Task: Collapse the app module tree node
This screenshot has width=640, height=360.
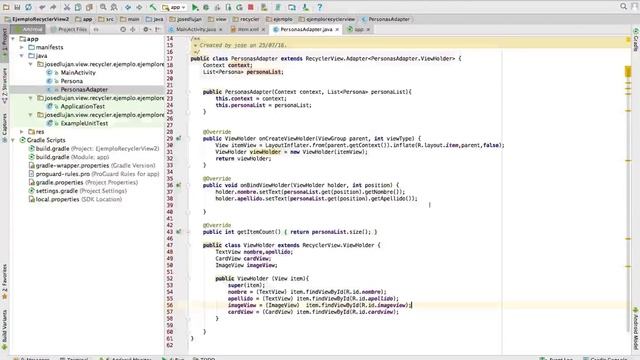Action: click(x=13, y=39)
